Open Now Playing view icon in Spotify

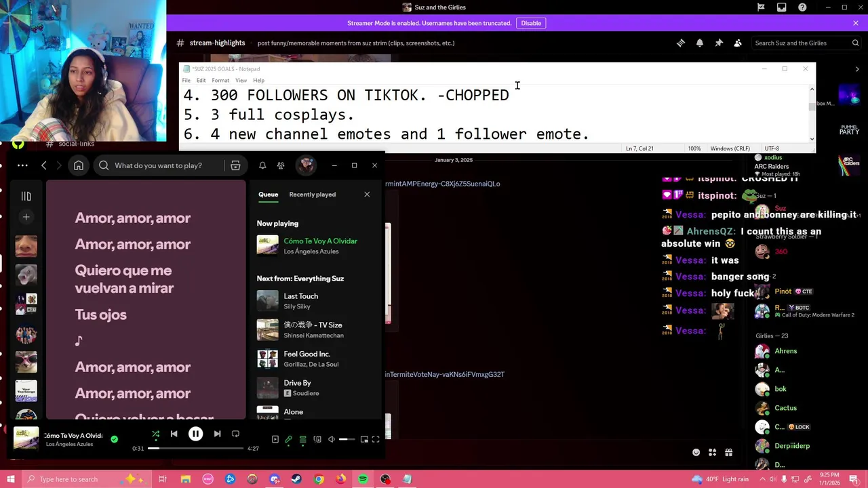(275, 439)
